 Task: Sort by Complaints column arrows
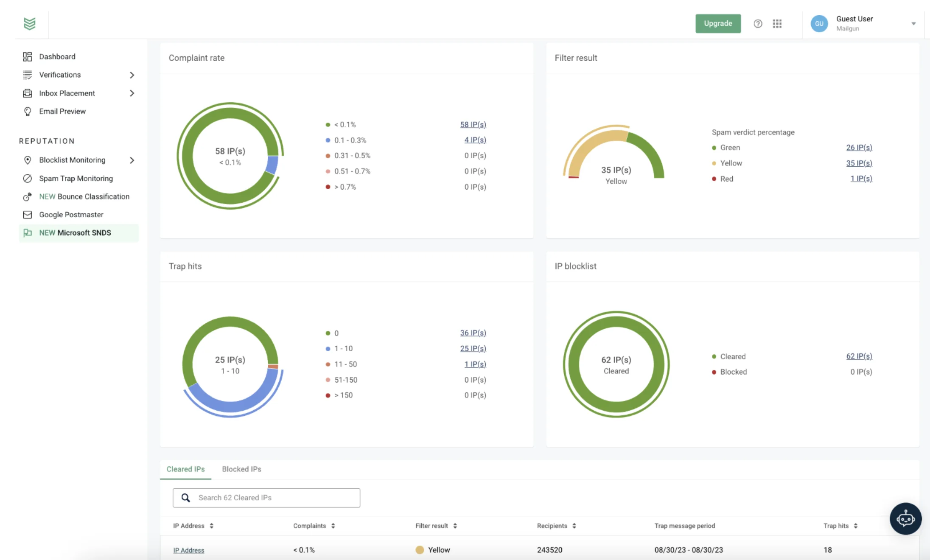click(333, 526)
